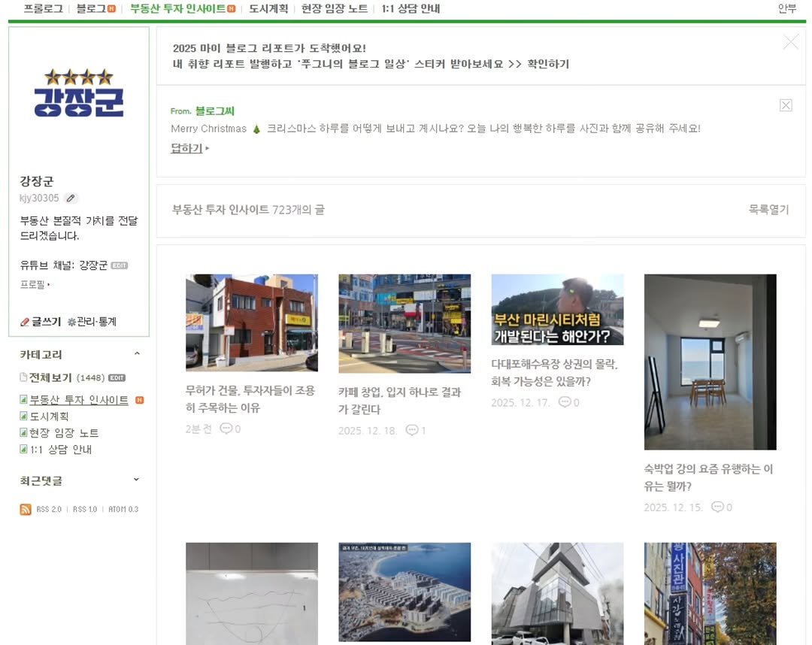Click comment bubble icon on 카페 창업 post

pos(411,430)
